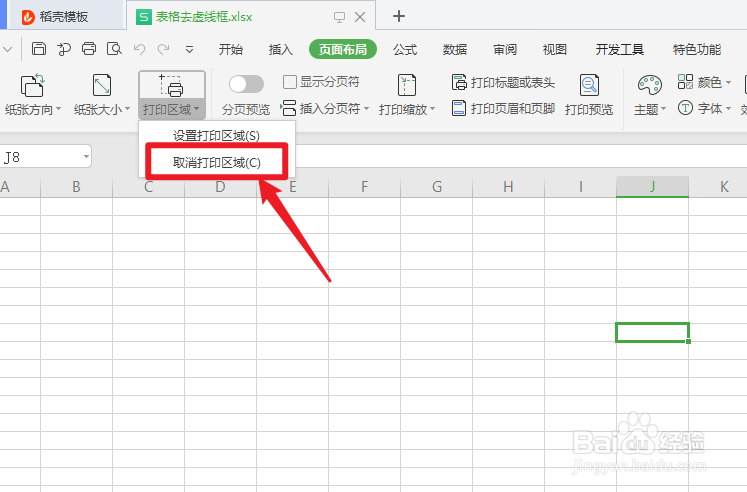Select 设置打印区域(S) menu entry

click(x=216, y=136)
